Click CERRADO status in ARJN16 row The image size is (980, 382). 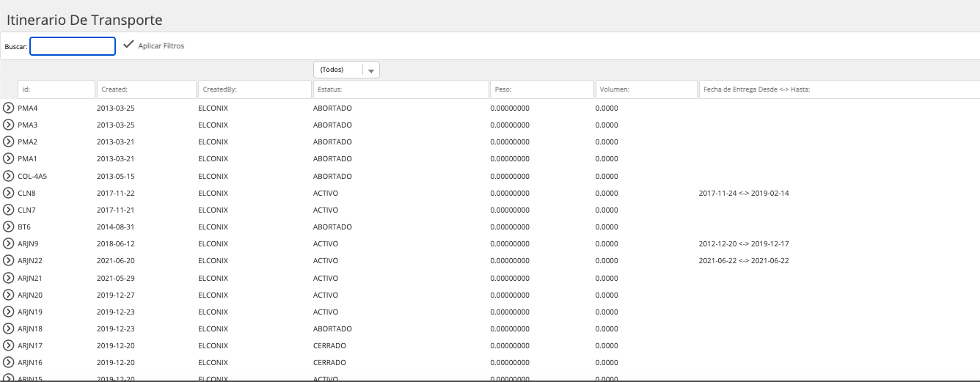point(329,362)
